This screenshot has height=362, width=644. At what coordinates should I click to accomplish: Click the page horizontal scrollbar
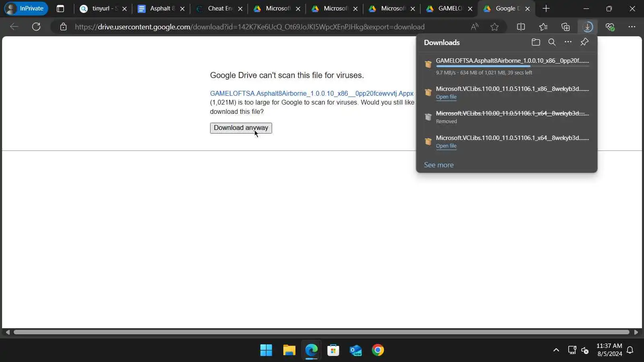[321, 332]
